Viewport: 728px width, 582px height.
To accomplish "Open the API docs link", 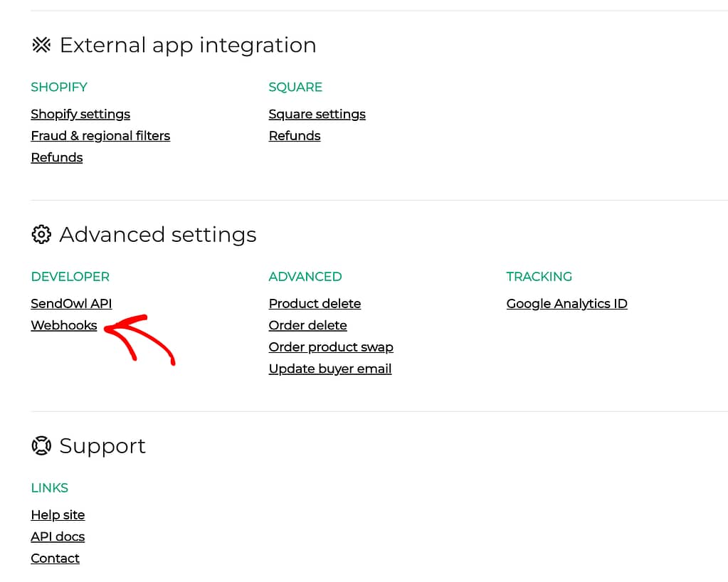I will pyautogui.click(x=58, y=537).
